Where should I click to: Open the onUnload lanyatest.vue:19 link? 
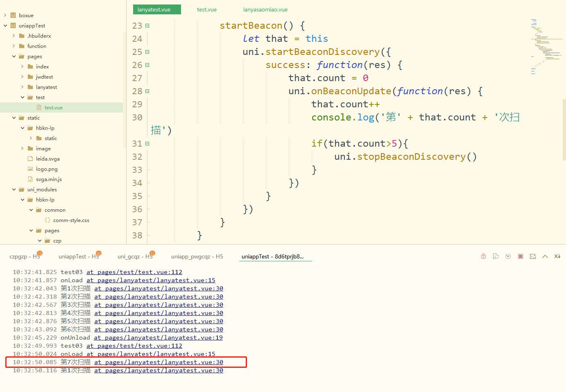point(158,338)
